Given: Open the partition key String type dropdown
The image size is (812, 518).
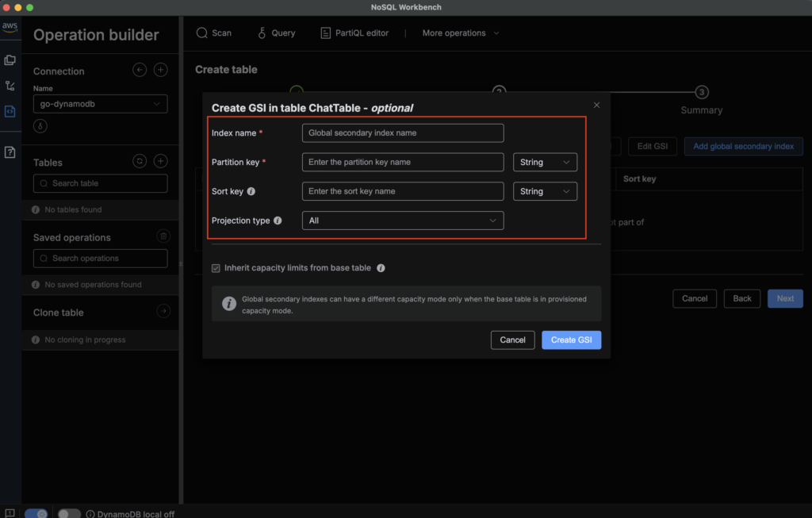Looking at the screenshot, I should click(x=545, y=162).
